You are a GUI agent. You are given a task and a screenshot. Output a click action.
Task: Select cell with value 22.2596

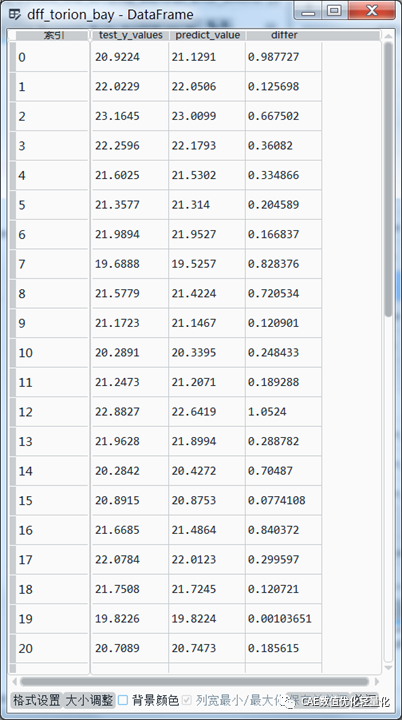[x=130, y=146]
